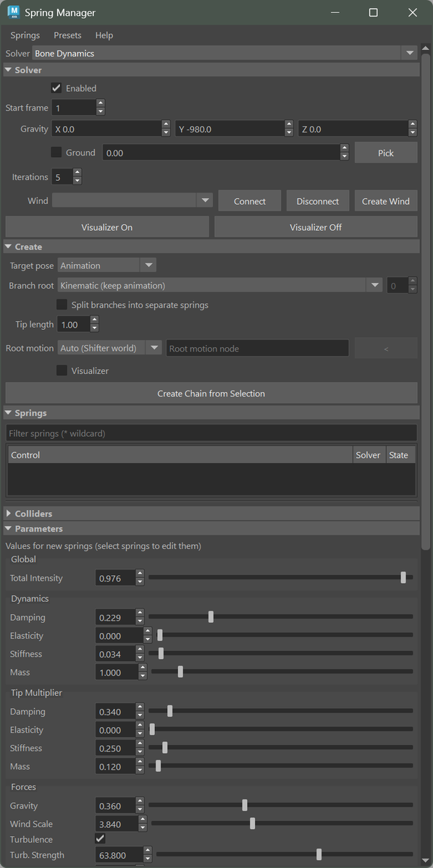Collapse the Parameters section

click(x=211, y=529)
